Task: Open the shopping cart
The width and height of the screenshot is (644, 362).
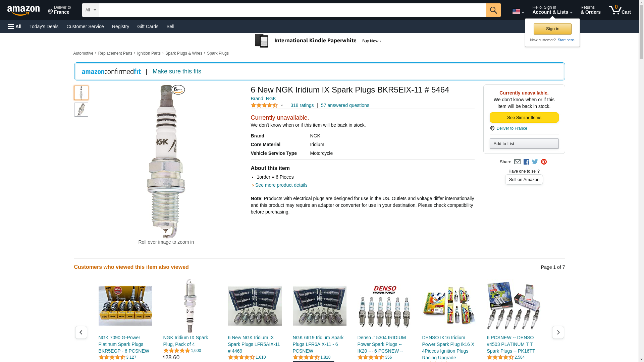Action: [x=620, y=10]
